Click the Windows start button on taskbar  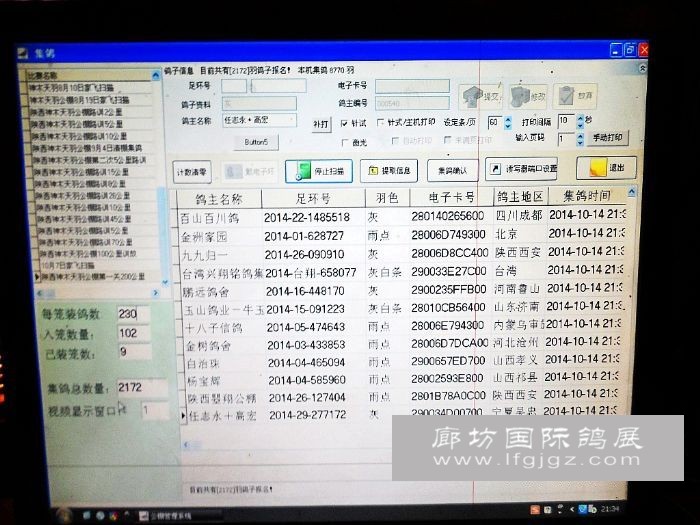[65, 515]
